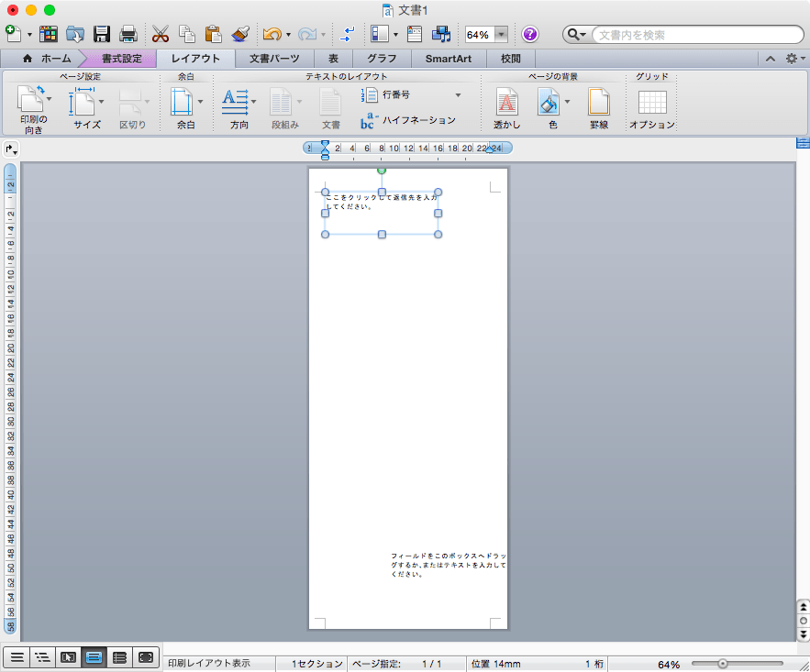Expand search options magnifier dropdown
810x672 pixels.
coord(577,35)
